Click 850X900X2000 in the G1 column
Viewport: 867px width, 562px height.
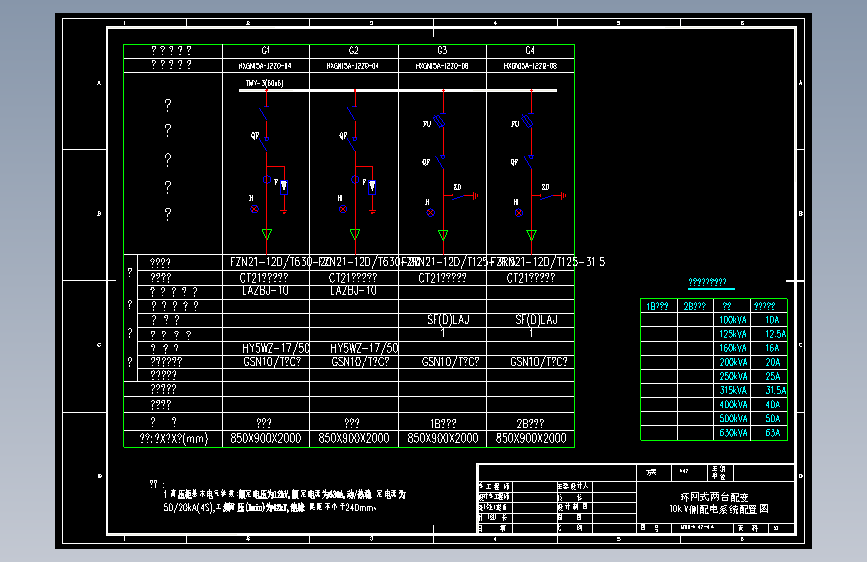pyautogui.click(x=265, y=439)
